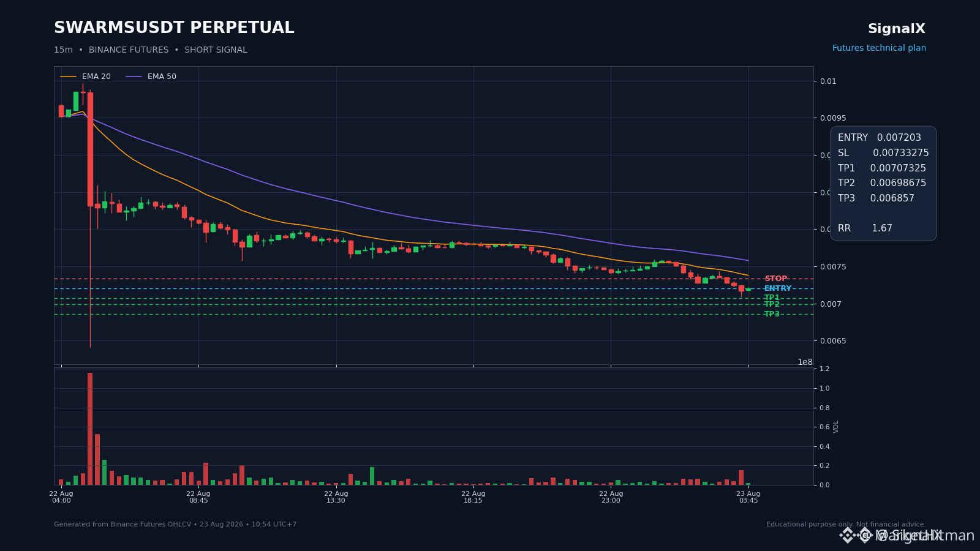The height and width of the screenshot is (551, 980).
Task: Click the 0.0095 price axis label
Action: [833, 118]
